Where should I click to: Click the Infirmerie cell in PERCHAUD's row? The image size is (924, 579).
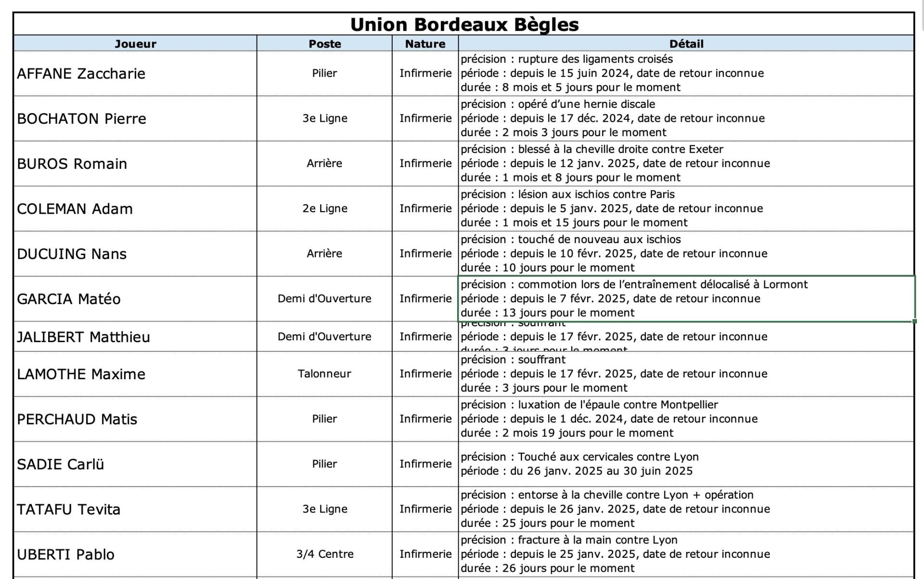pos(425,419)
